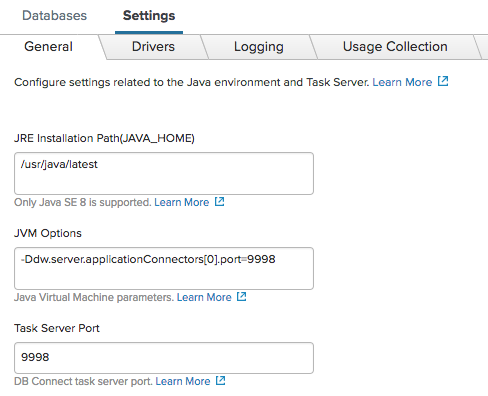
Task: Select the Settings tab
Action: tap(149, 16)
